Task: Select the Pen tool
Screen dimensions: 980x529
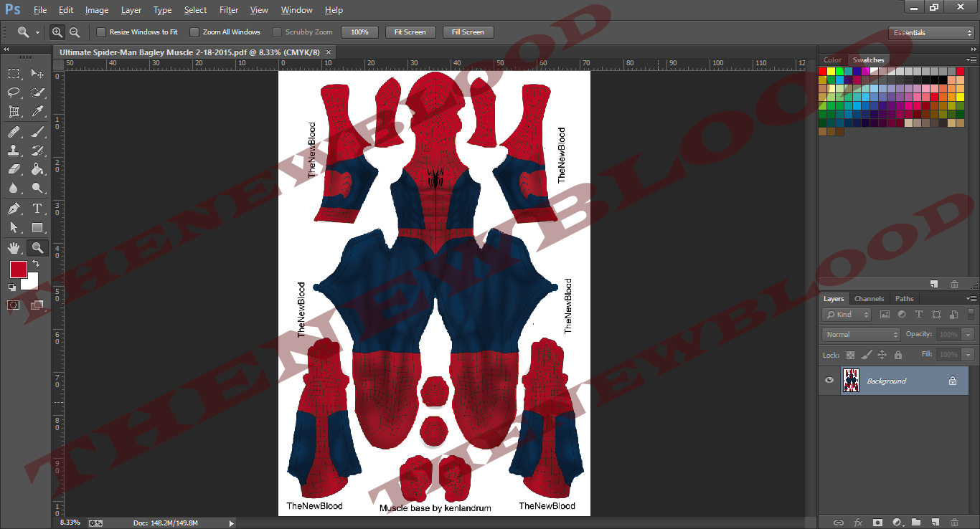Action: coord(14,209)
